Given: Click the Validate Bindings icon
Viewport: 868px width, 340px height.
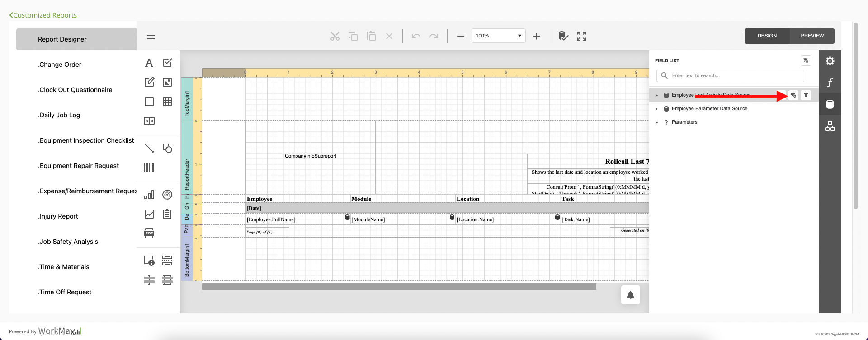Looking at the screenshot, I should (563, 36).
